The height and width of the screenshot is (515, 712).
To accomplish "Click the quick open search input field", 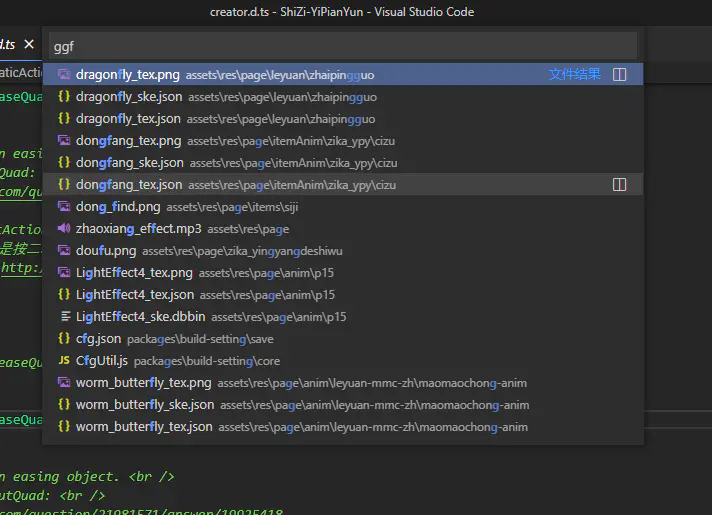I will pyautogui.click(x=342, y=46).
